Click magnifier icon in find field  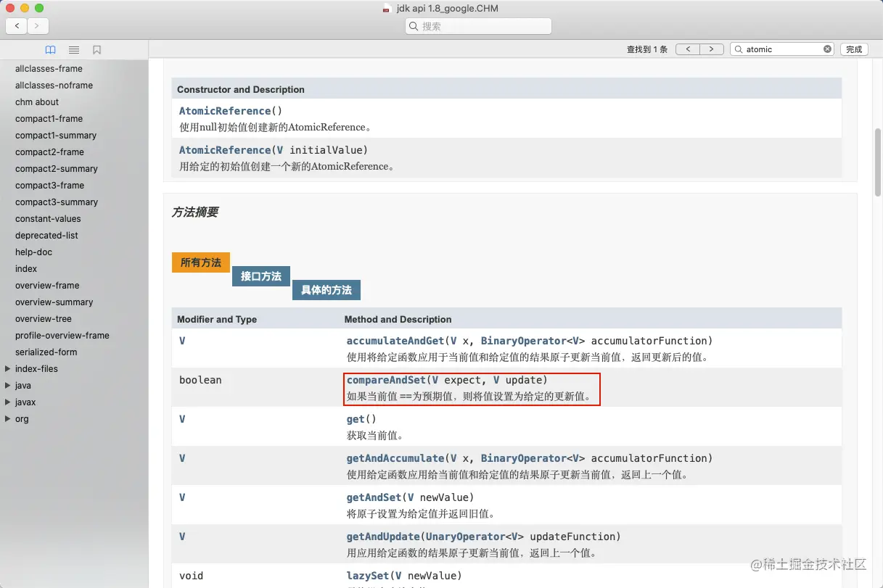(x=739, y=49)
